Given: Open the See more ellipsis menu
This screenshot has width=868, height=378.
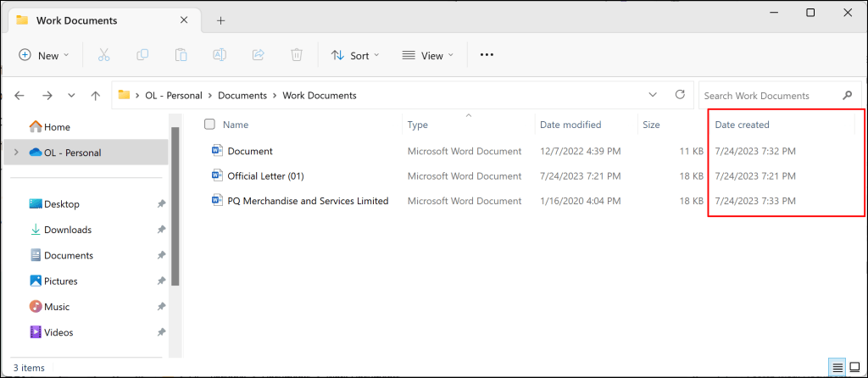Looking at the screenshot, I should tap(487, 55).
